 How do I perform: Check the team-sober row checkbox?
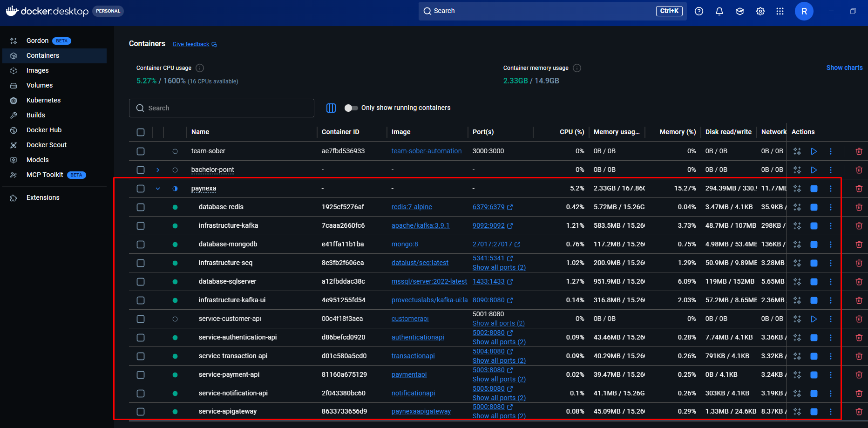click(141, 151)
